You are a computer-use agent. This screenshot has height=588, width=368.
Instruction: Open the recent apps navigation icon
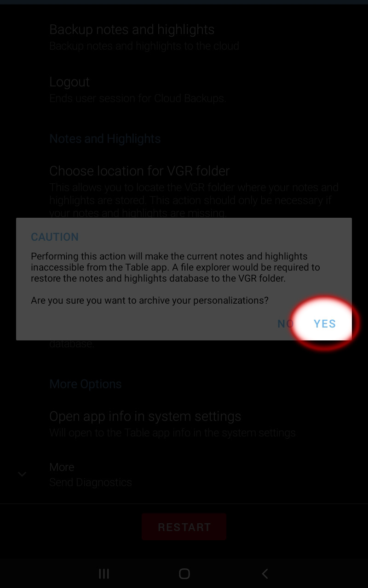point(104,573)
